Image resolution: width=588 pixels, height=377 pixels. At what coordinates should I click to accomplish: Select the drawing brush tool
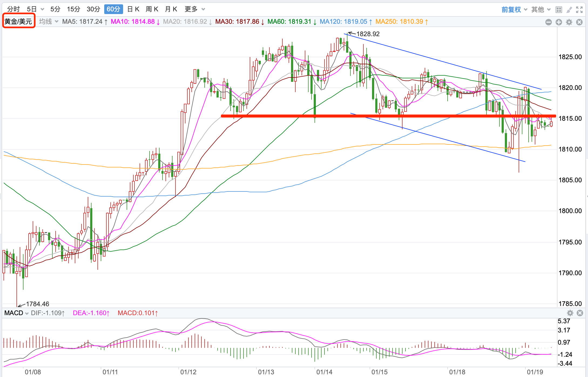569,10
